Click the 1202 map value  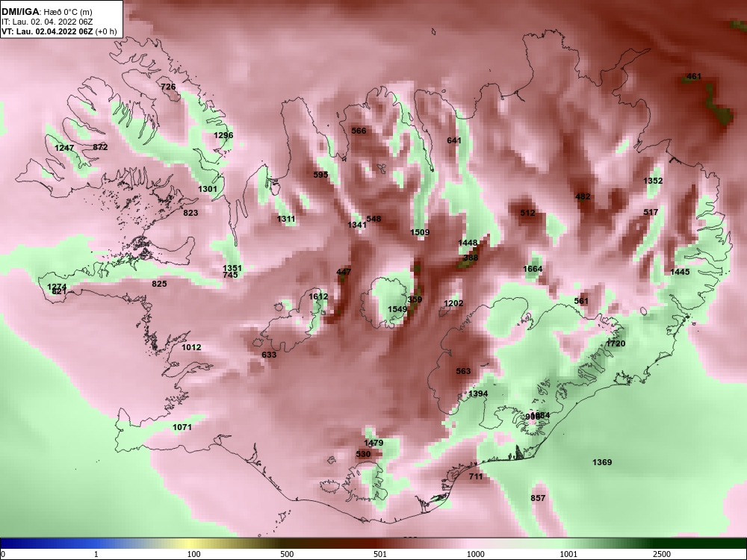click(x=453, y=303)
